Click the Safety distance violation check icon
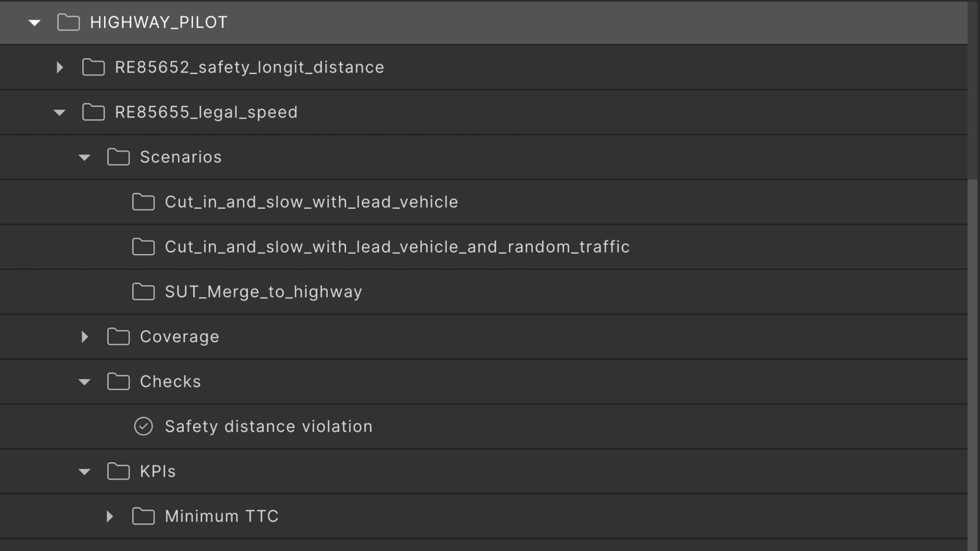The image size is (980, 551). 143,426
